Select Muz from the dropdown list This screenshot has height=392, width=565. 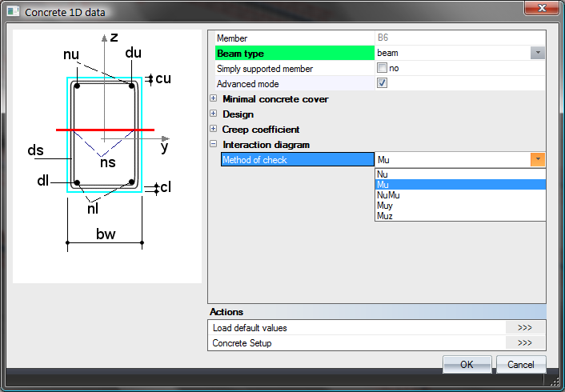pos(385,215)
